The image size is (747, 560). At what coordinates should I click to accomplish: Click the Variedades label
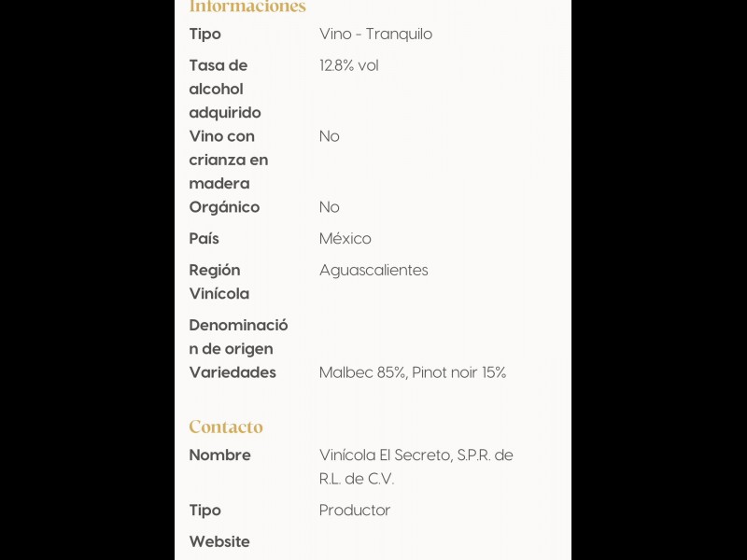233,372
